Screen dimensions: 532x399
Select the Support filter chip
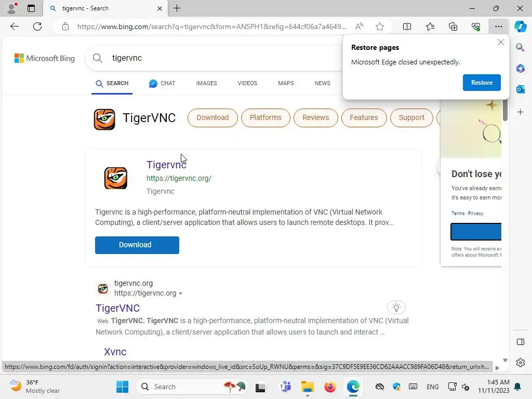[x=411, y=118]
